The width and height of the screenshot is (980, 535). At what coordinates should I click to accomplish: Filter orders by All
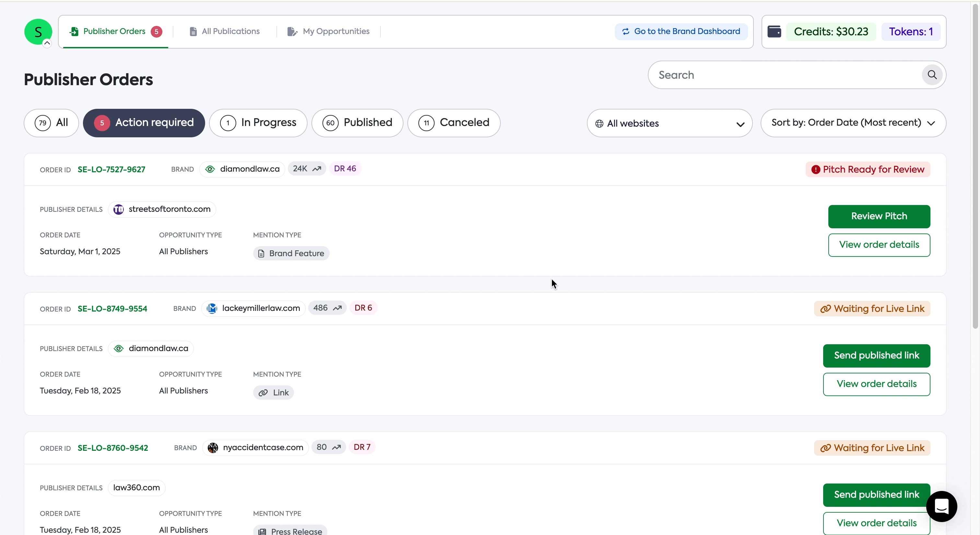pyautogui.click(x=51, y=123)
